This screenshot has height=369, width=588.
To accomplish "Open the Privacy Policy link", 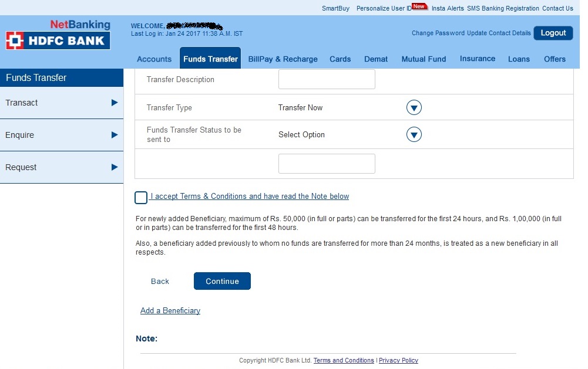I will click(x=398, y=360).
